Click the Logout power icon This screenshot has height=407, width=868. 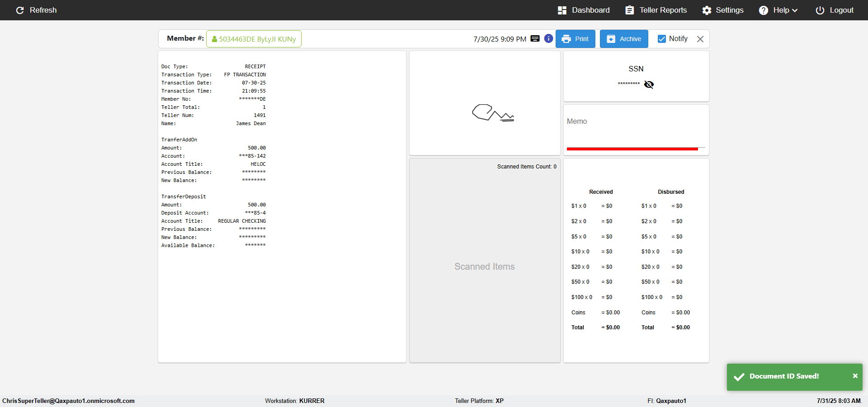(x=820, y=10)
